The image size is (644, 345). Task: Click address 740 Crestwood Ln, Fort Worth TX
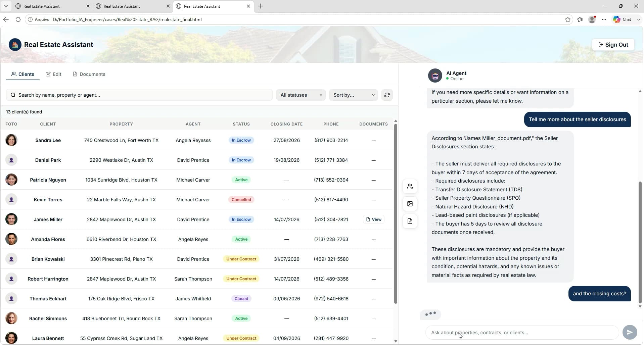coord(121,140)
